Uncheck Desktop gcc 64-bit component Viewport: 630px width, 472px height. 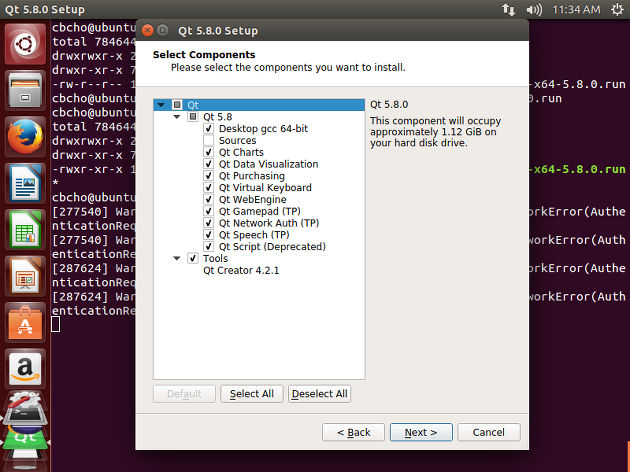click(208, 129)
